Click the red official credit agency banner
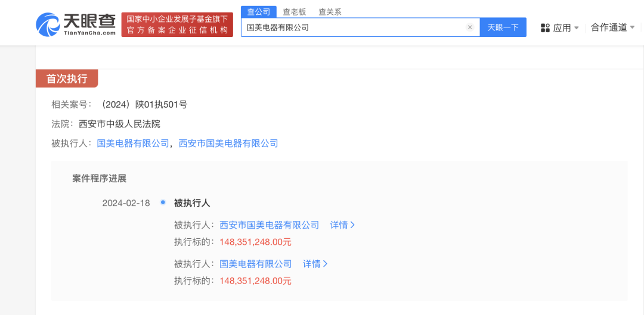The height and width of the screenshot is (315, 644). click(177, 24)
